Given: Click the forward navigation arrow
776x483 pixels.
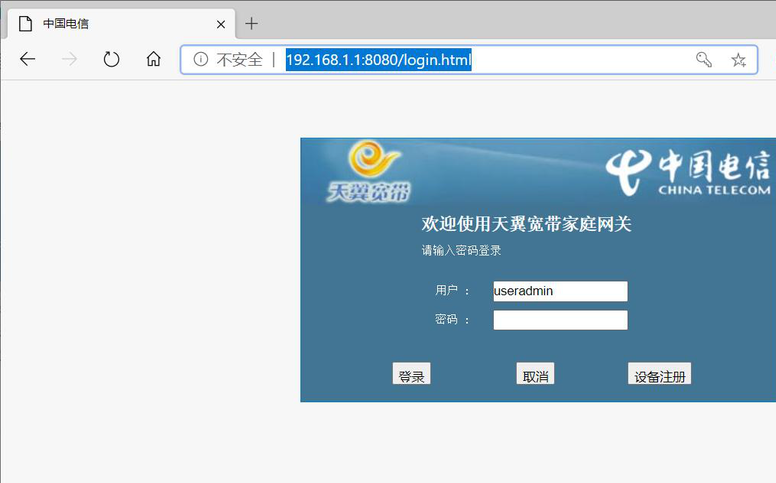Looking at the screenshot, I should [x=69, y=60].
